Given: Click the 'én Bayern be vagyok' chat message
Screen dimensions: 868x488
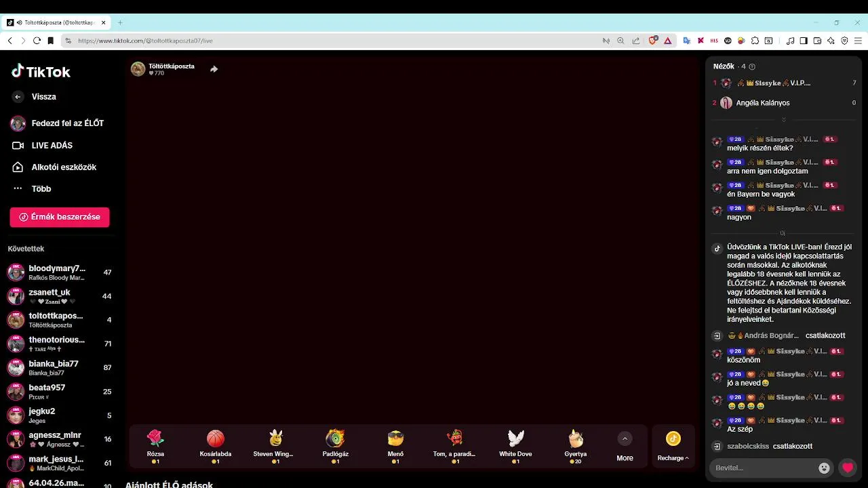Looking at the screenshot, I should pos(761,194).
